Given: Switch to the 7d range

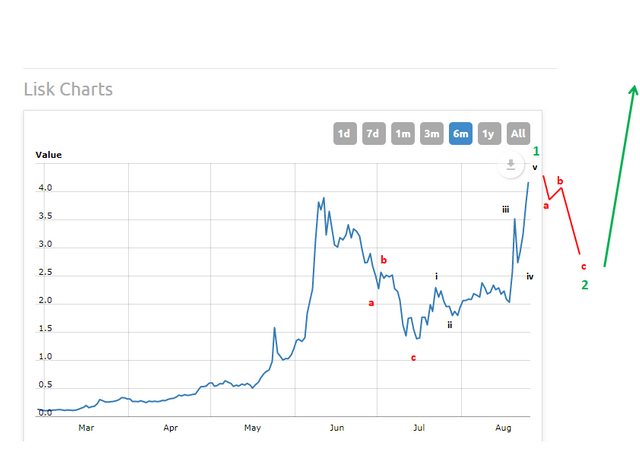Looking at the screenshot, I should 373,133.
